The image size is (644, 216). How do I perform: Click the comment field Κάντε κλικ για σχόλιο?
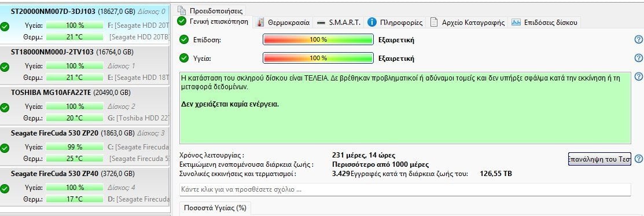405,190
